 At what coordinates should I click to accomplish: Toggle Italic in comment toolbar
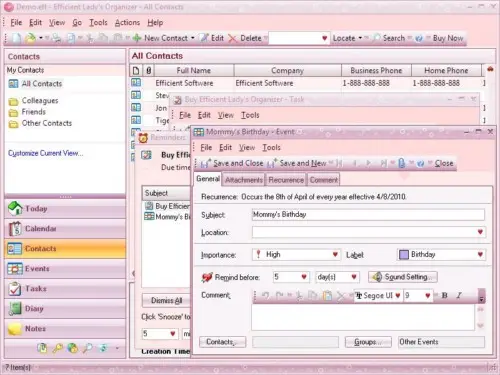459,295
